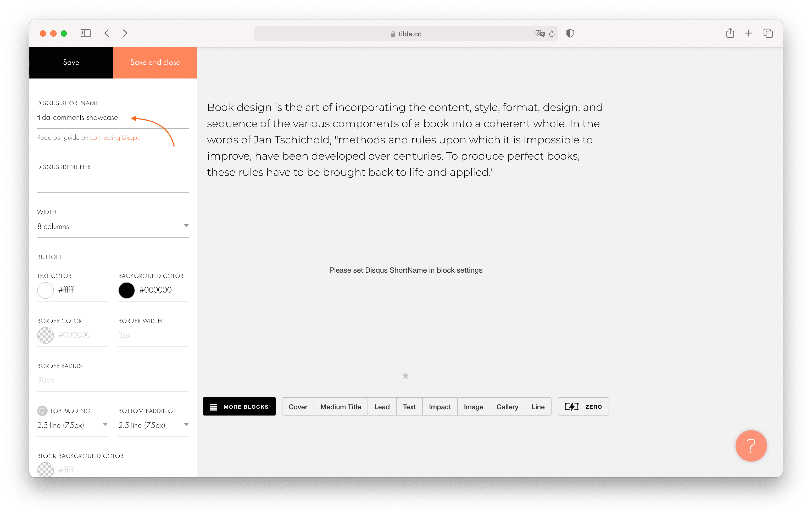Toggle the Safari sidebar icon

coord(86,33)
